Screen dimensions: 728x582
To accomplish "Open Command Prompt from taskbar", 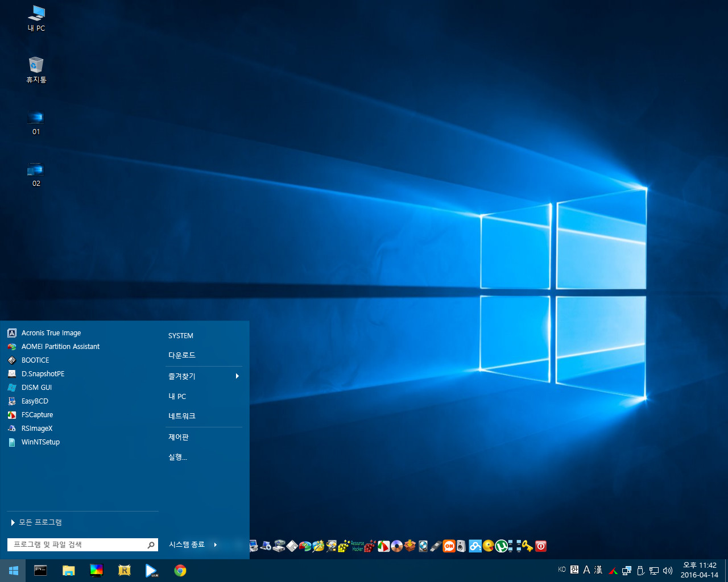I will point(40,571).
